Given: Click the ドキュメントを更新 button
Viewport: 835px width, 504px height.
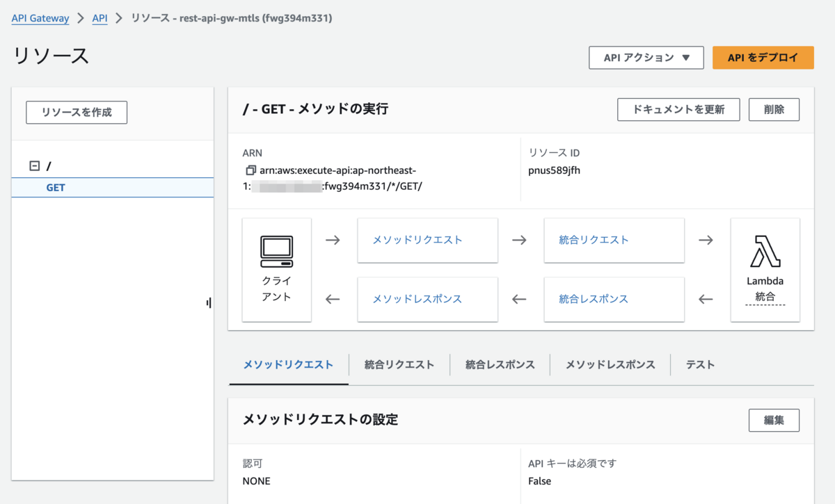Looking at the screenshot, I should (678, 109).
